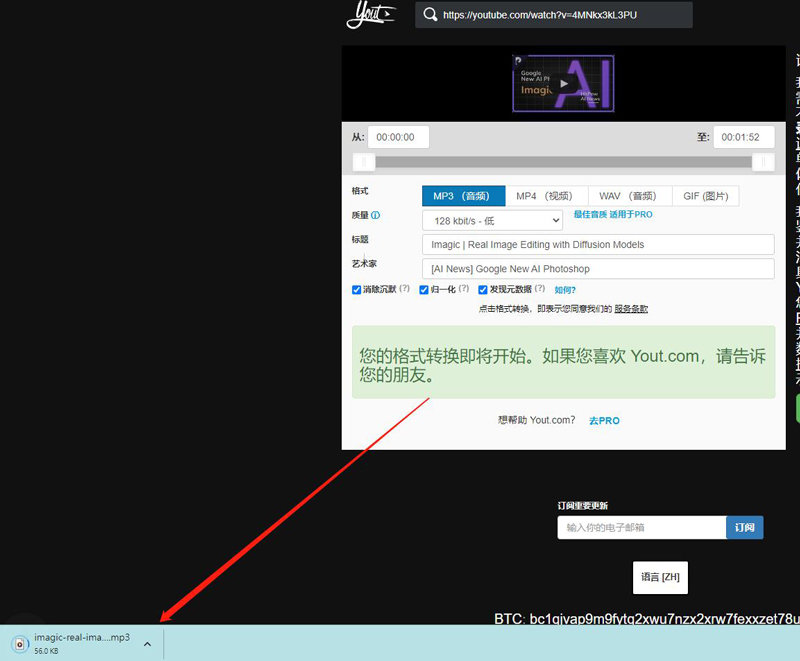800x661 pixels.
Task: Open the 如何? link
Action: pos(565,290)
